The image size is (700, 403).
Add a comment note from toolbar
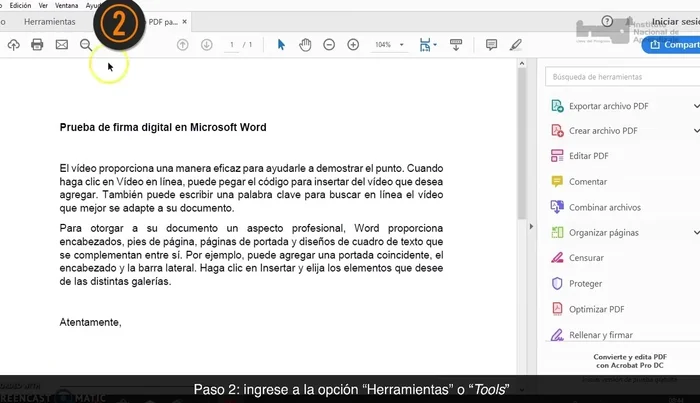pos(491,45)
